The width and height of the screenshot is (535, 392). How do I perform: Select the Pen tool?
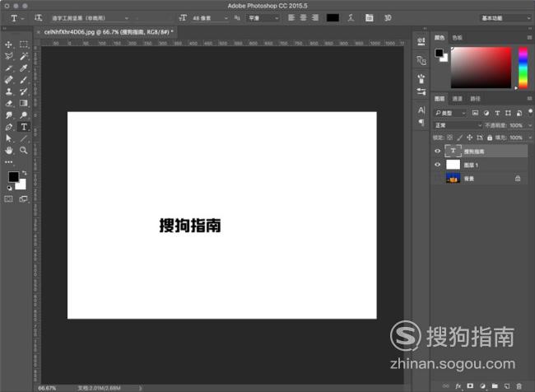pos(9,127)
